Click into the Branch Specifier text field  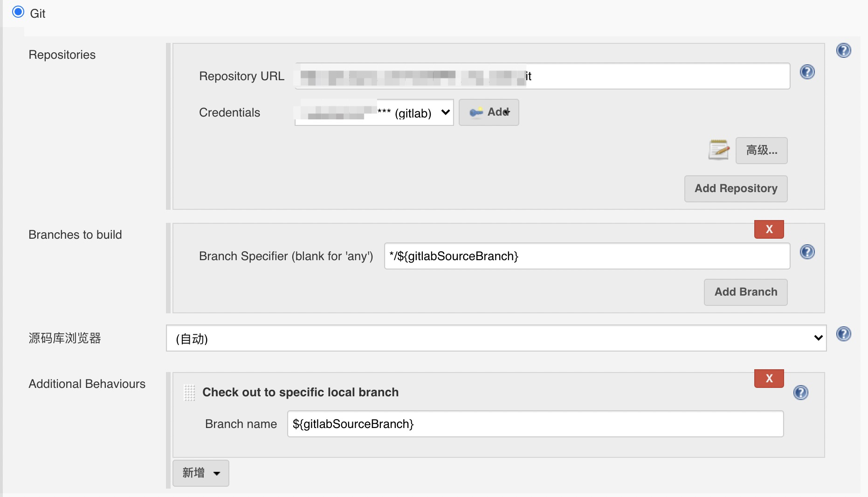click(586, 256)
